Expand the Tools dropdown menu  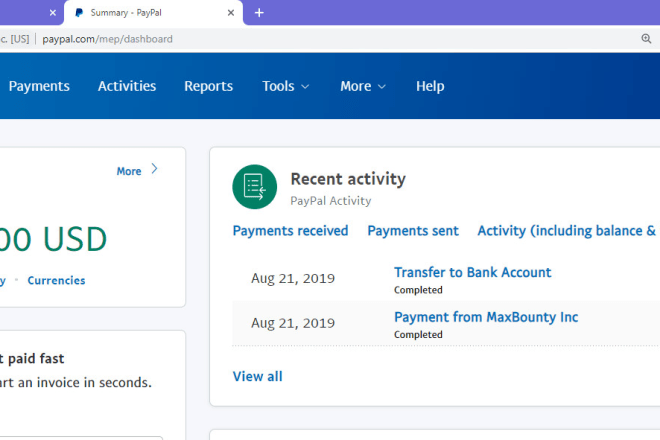pos(286,86)
